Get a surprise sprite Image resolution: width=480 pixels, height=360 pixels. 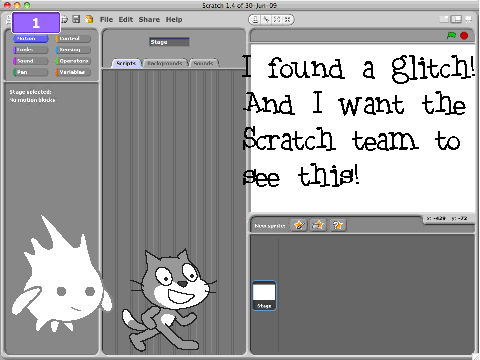coord(338,225)
